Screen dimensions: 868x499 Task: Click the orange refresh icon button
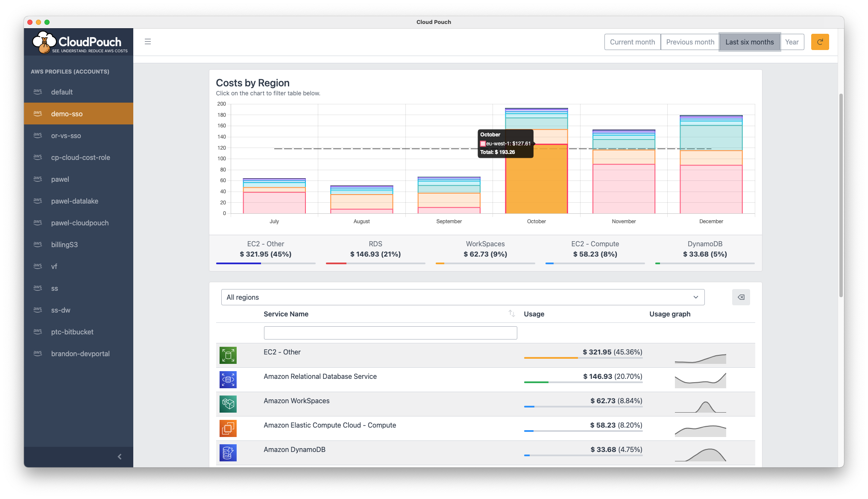pyautogui.click(x=820, y=42)
